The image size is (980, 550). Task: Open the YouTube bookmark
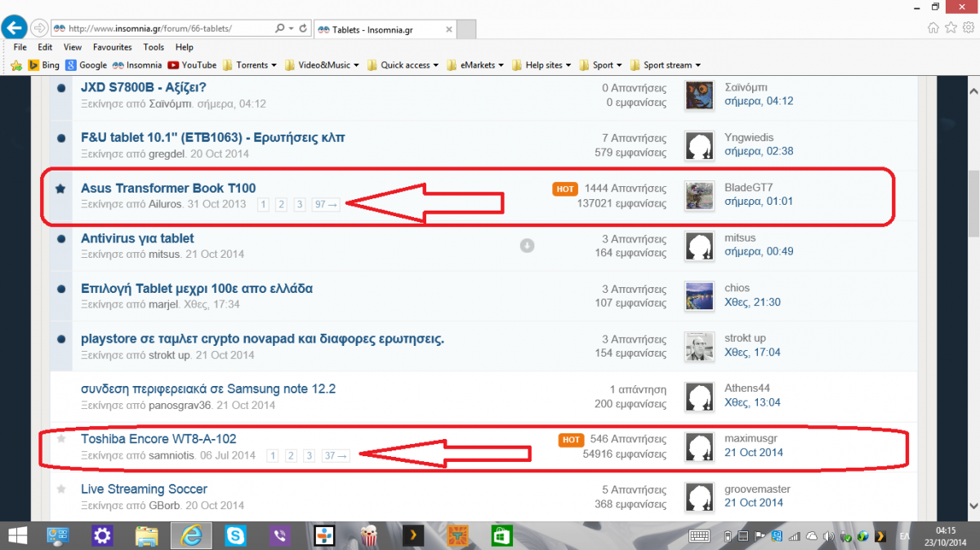pyautogui.click(x=192, y=65)
